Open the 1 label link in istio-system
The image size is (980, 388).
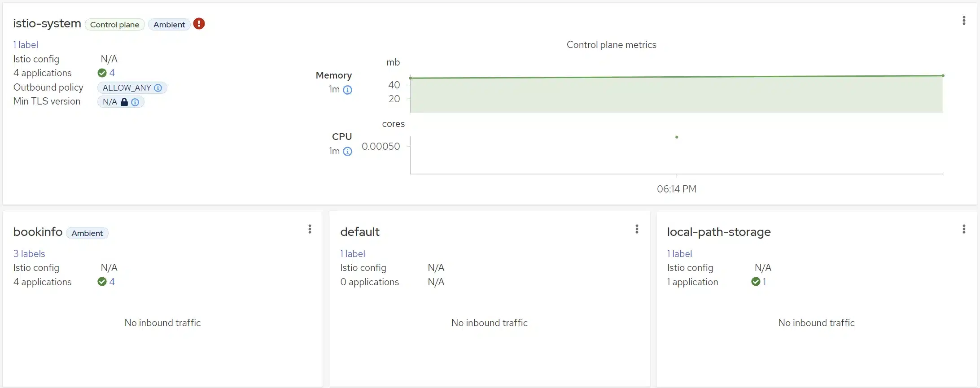[26, 45]
